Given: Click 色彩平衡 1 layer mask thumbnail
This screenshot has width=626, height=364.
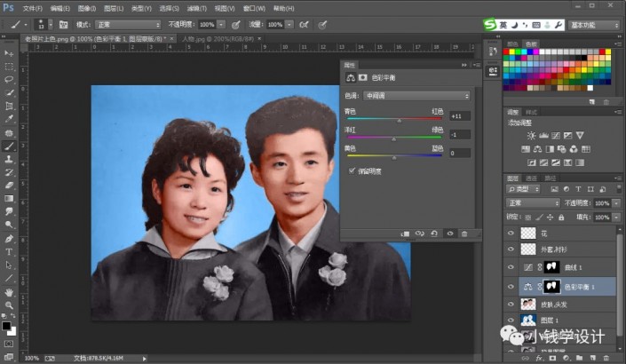Looking at the screenshot, I should 551,287.
